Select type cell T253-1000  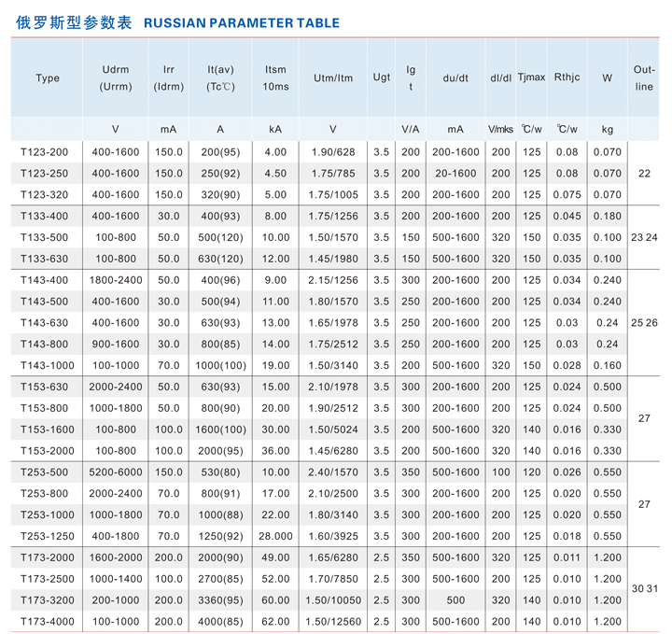(x=48, y=514)
